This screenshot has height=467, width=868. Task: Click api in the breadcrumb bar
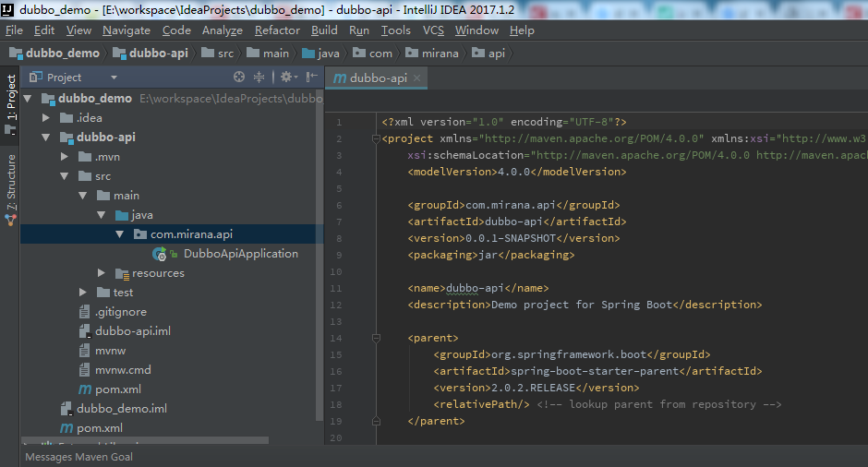[488, 54]
